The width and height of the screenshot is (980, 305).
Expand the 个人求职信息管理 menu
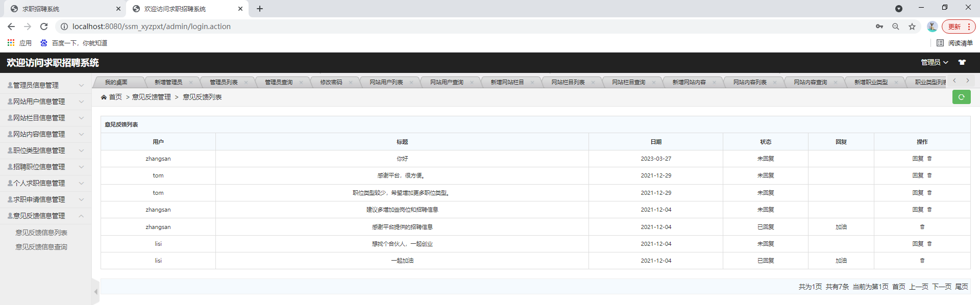(46, 183)
